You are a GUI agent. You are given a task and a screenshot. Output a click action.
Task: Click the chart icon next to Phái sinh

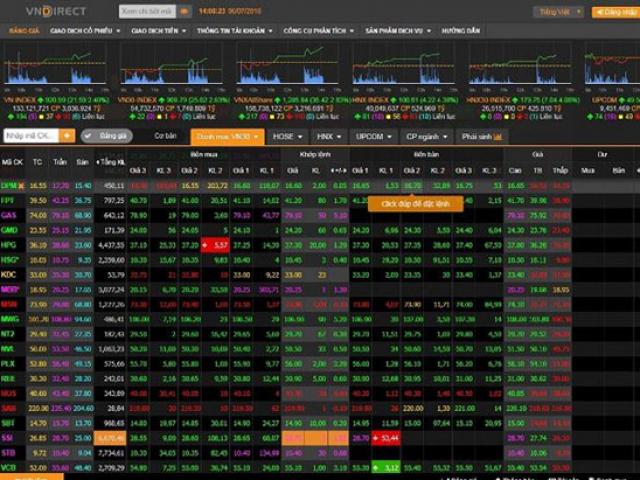(498, 137)
